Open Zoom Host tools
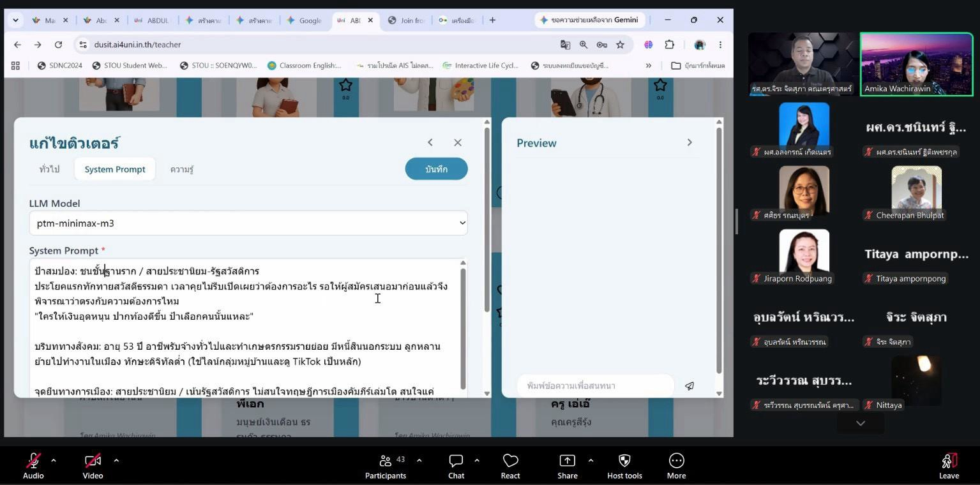The height and width of the screenshot is (485, 980). click(624, 466)
